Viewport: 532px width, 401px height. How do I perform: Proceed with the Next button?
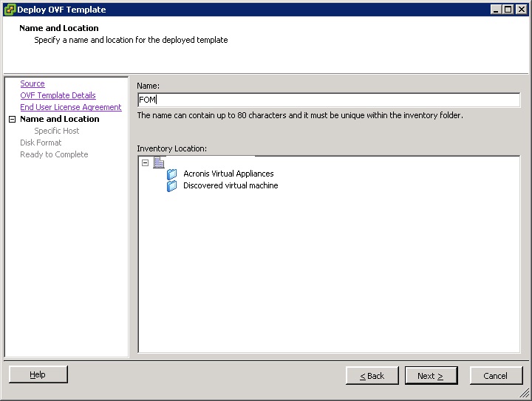tap(432, 376)
